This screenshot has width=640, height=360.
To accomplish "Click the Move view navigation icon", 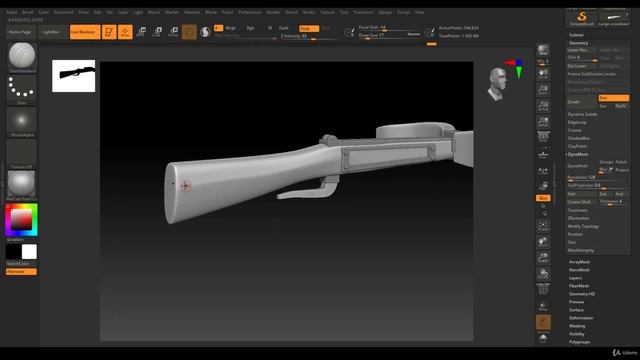I will click(543, 242).
